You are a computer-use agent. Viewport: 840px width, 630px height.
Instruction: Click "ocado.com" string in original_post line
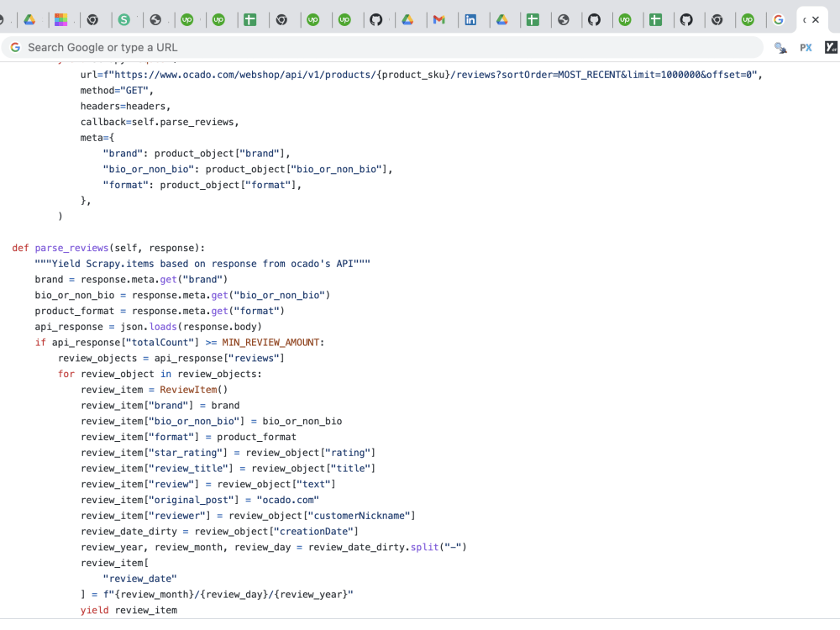(x=287, y=500)
